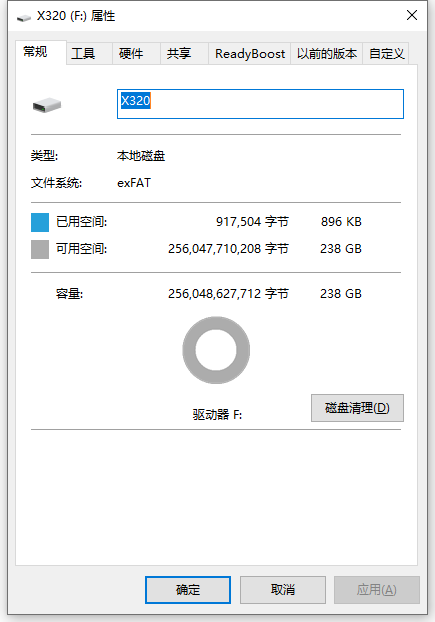Click the 容量 label
Viewport: 435px width, 622px height.
(69, 294)
